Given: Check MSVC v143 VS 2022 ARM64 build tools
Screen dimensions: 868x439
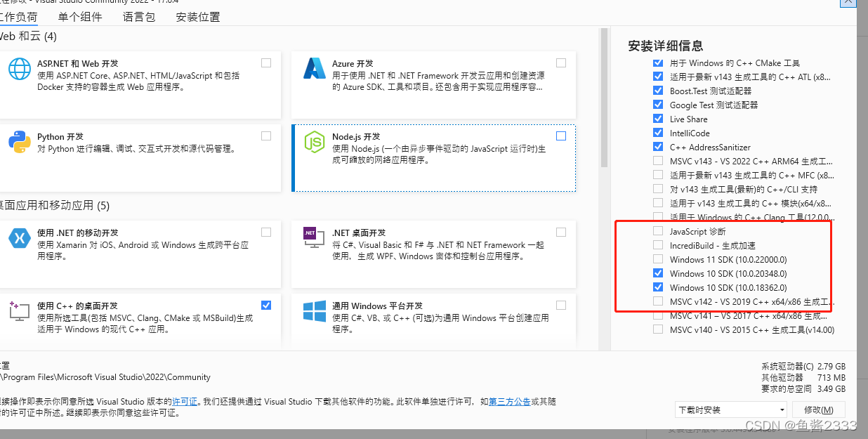Looking at the screenshot, I should tap(658, 161).
